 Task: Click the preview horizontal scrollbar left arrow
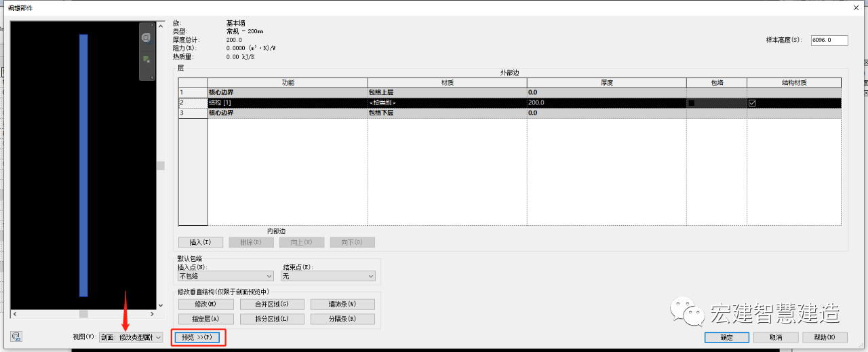point(14,314)
